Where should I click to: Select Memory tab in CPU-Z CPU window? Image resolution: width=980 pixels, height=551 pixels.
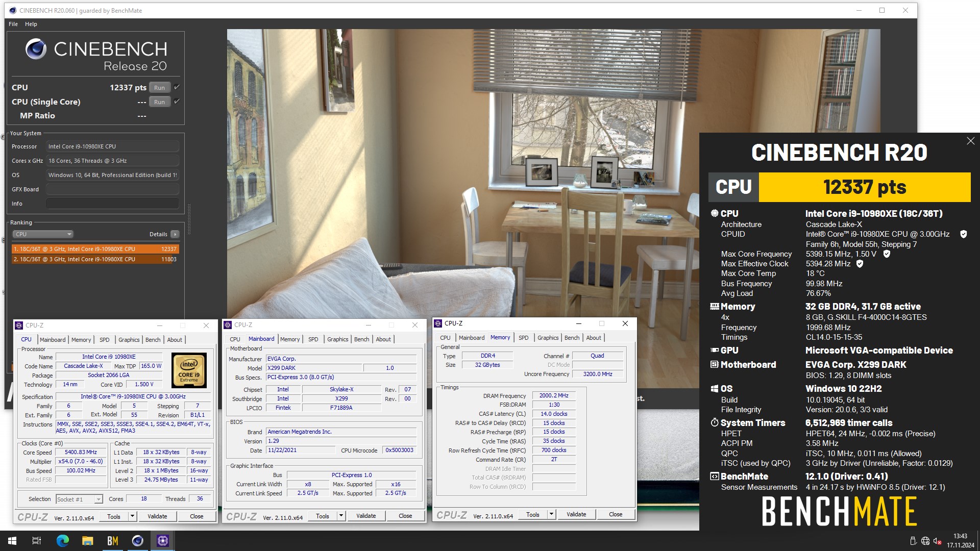pos(81,340)
